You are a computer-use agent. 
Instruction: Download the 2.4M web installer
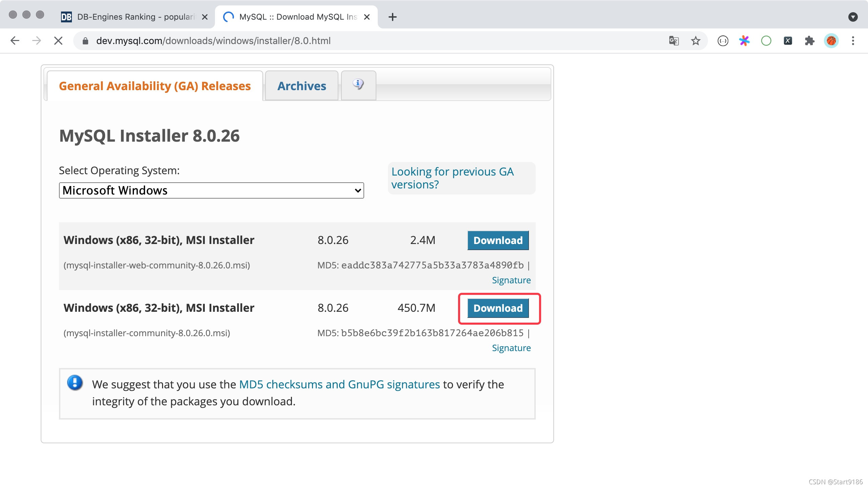[x=498, y=240]
